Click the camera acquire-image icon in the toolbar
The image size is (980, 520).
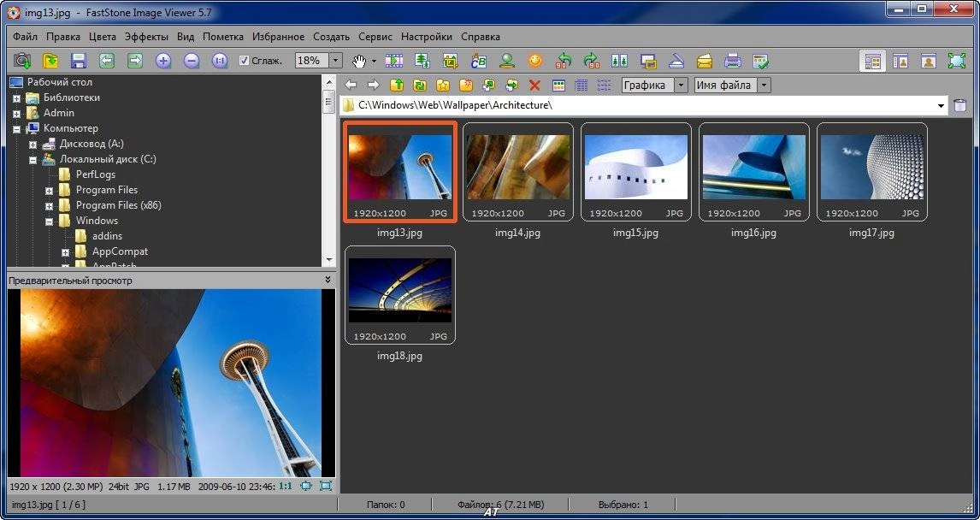(22, 61)
